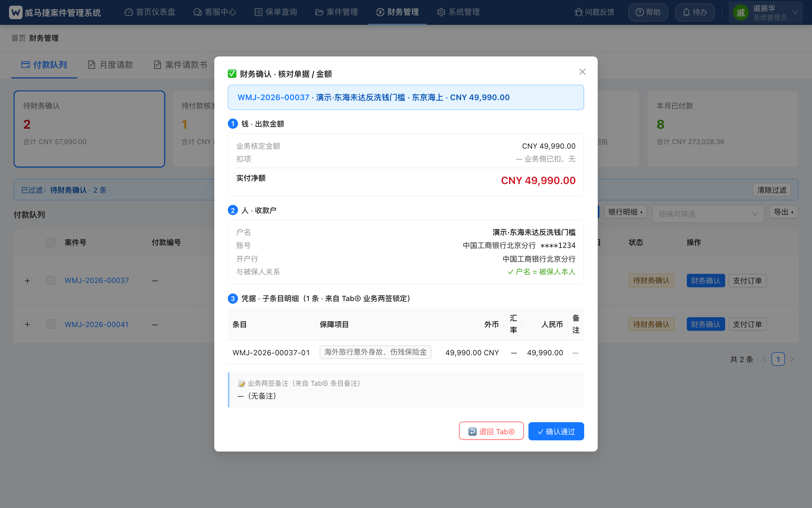Expand the row for WMJ-2026-00037
This screenshot has height=508, width=812.
point(27,281)
